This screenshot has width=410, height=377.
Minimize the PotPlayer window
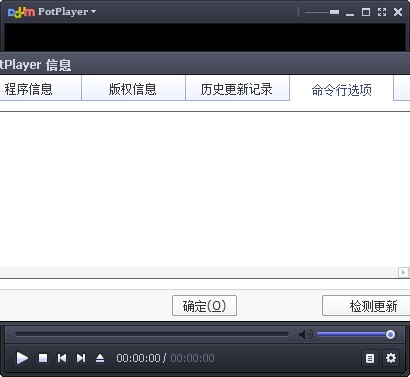pos(350,13)
